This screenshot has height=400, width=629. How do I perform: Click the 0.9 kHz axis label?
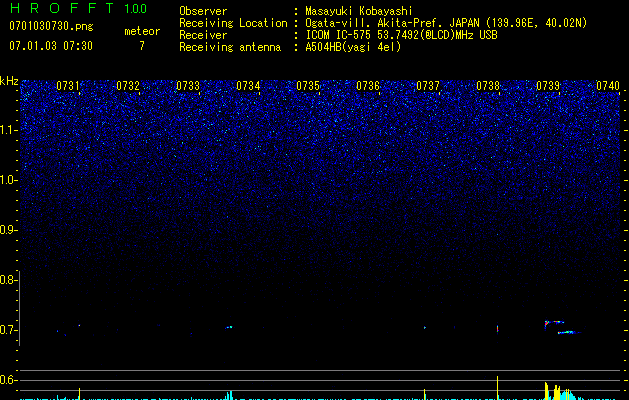click(x=9, y=230)
